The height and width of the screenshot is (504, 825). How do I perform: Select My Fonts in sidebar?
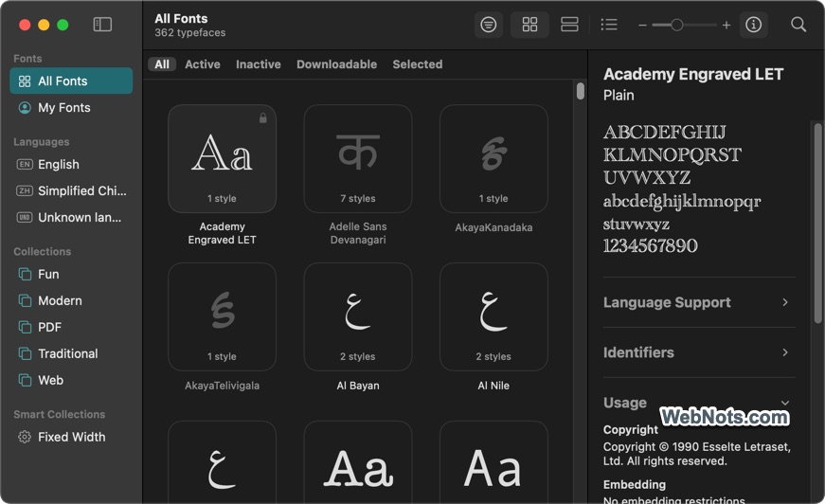pyautogui.click(x=71, y=108)
